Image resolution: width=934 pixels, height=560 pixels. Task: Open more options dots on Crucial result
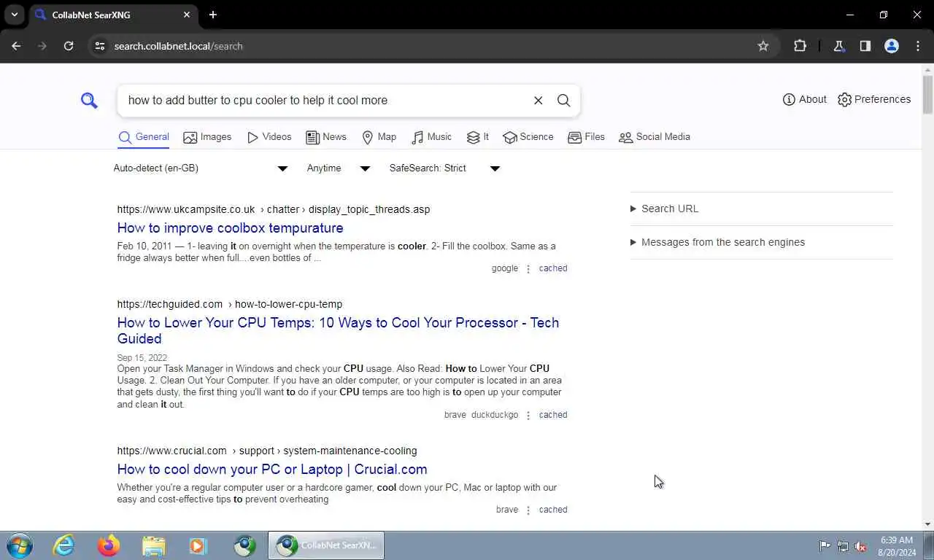point(528,510)
